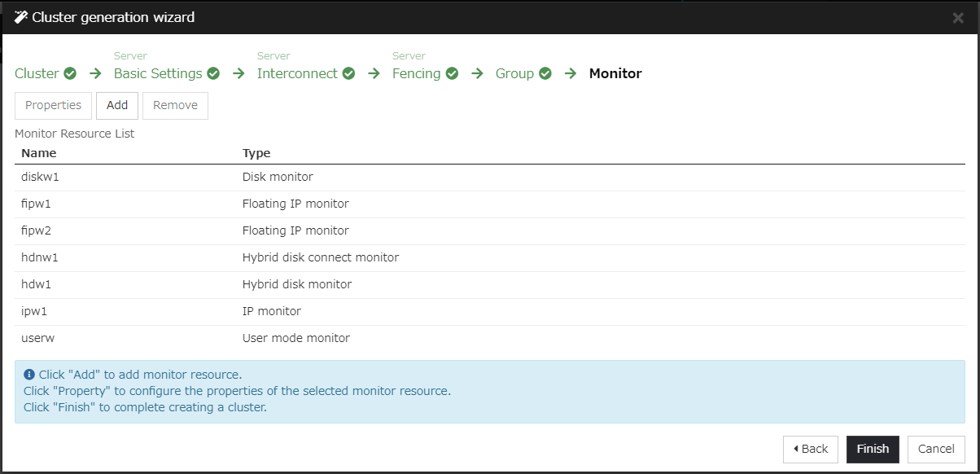Click the green checkmark beside Group step
Image resolution: width=980 pixels, height=474 pixels.
point(545,72)
